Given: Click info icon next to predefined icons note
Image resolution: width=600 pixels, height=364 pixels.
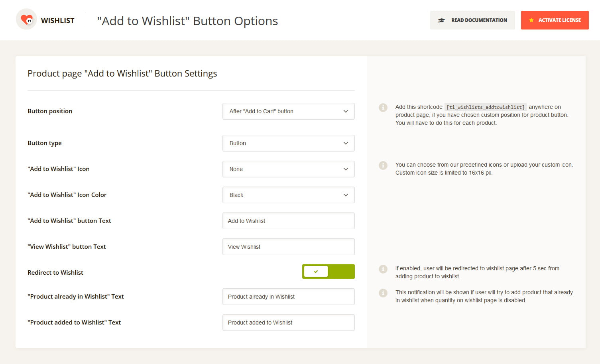Looking at the screenshot, I should point(383,165).
